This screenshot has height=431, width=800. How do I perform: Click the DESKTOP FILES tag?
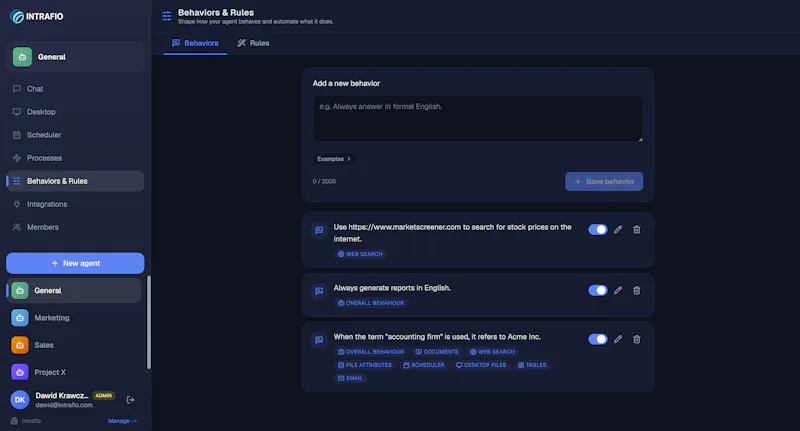pos(481,365)
